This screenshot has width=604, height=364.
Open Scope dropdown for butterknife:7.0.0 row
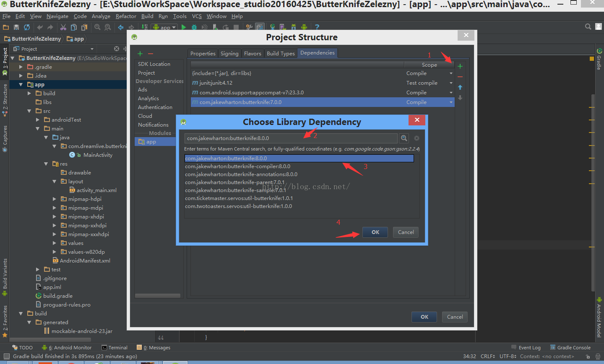[x=451, y=102]
